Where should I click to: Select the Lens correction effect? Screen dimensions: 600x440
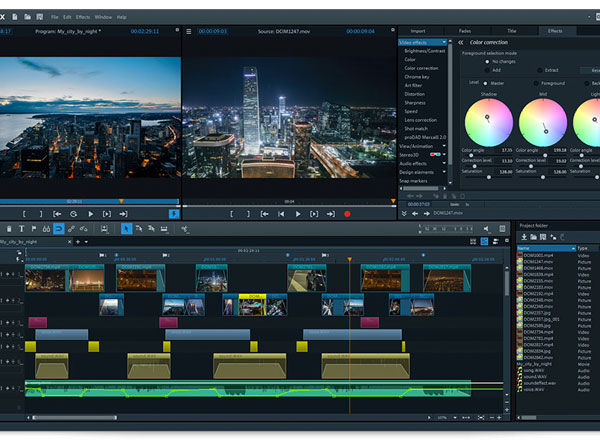click(421, 120)
